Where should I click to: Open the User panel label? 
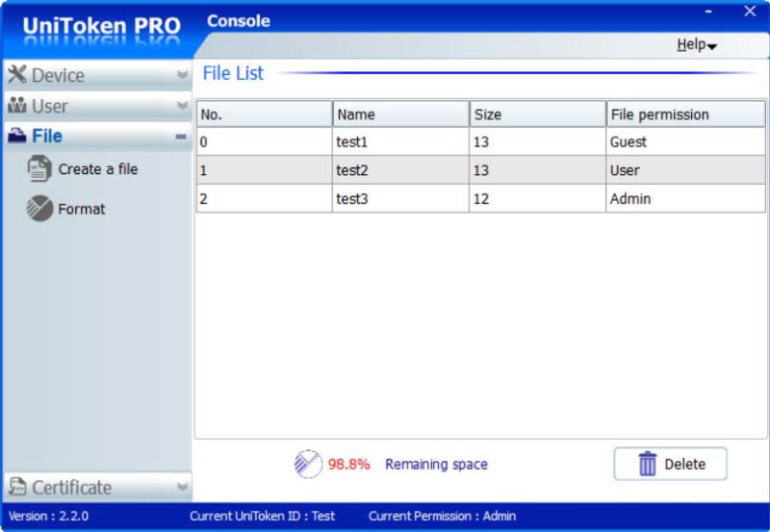50,106
